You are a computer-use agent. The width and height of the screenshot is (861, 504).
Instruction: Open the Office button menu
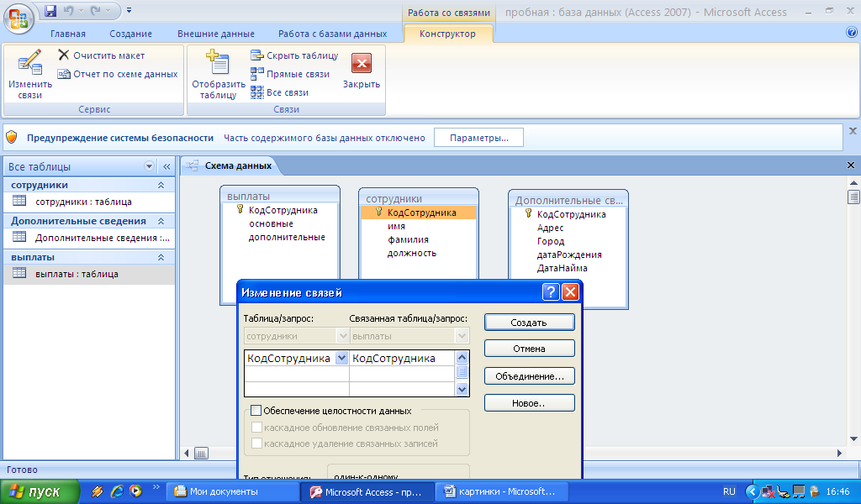18,18
